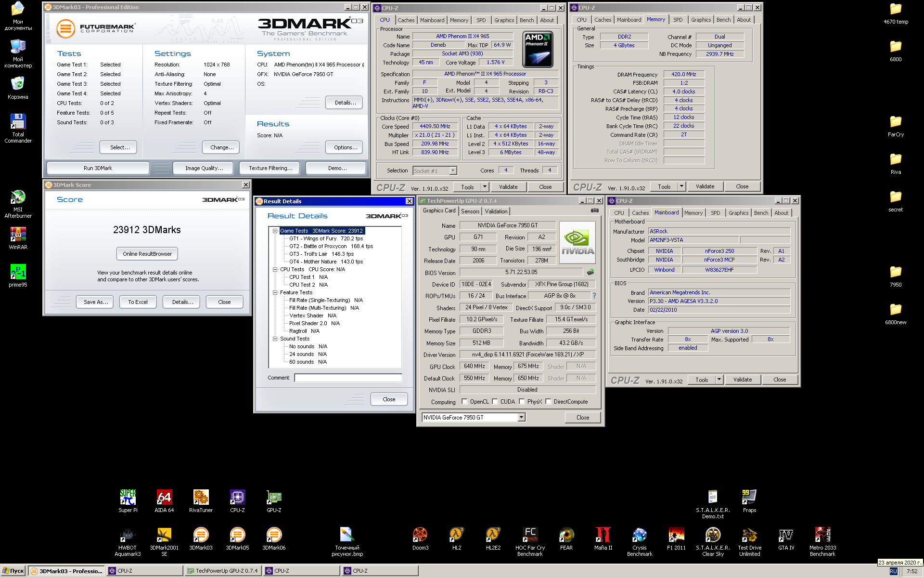
Task: Open the Validation tab in GPU-Z
Action: (x=496, y=211)
